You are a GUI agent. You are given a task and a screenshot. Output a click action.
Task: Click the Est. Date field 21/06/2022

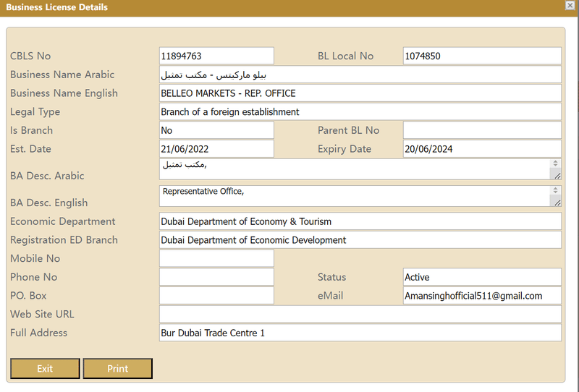point(216,149)
